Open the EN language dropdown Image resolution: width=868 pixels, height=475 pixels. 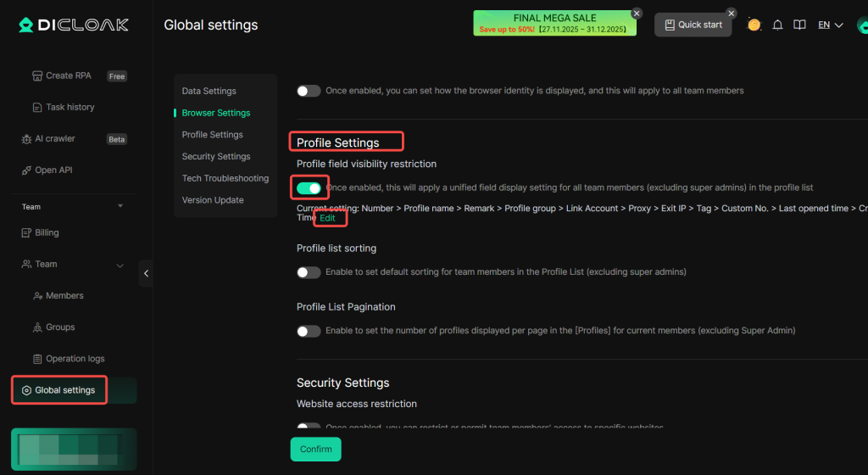pyautogui.click(x=830, y=25)
